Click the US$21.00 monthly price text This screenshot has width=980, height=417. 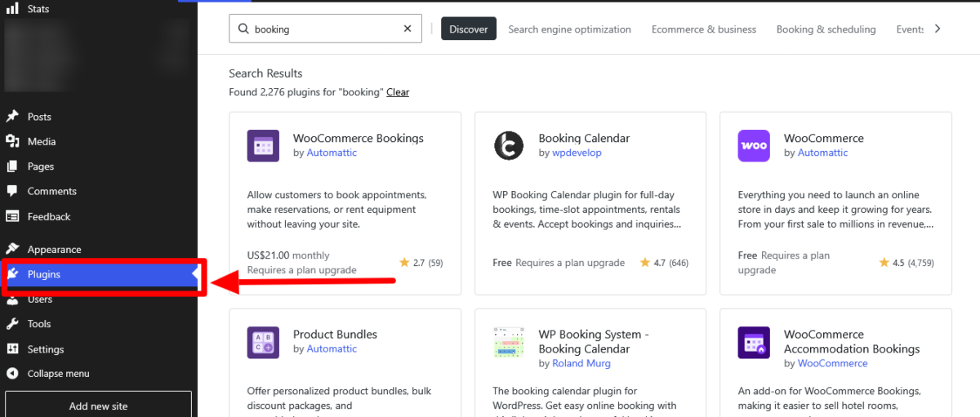[x=288, y=255]
